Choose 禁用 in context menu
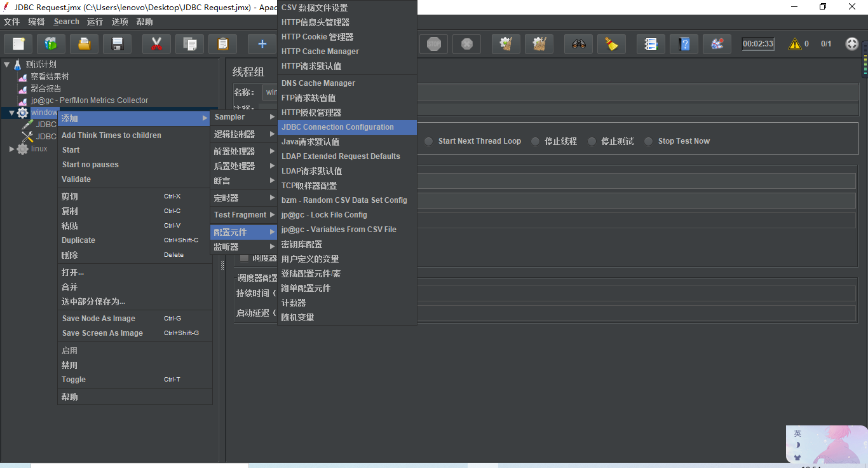This screenshot has width=868, height=468. click(x=135, y=365)
